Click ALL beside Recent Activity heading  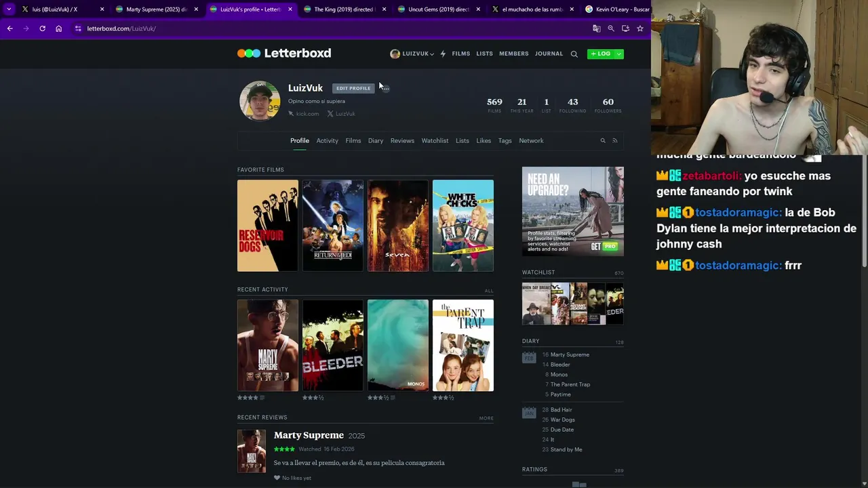(489, 291)
